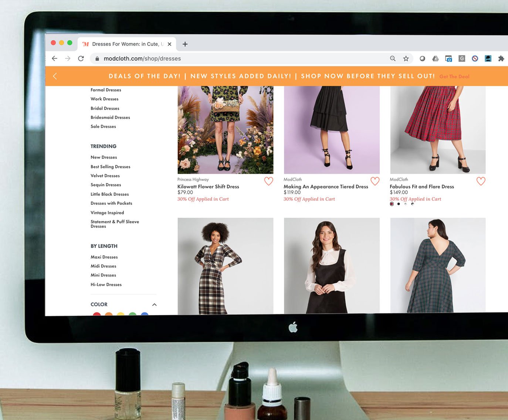Open Formal Dresses category
Viewport: 508px width, 420px height.
click(x=106, y=90)
